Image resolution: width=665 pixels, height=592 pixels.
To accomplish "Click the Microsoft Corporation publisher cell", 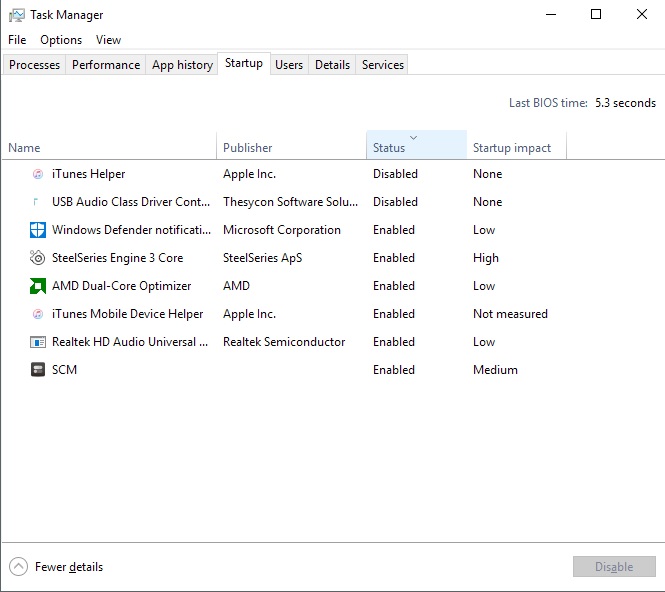I will pyautogui.click(x=282, y=230).
